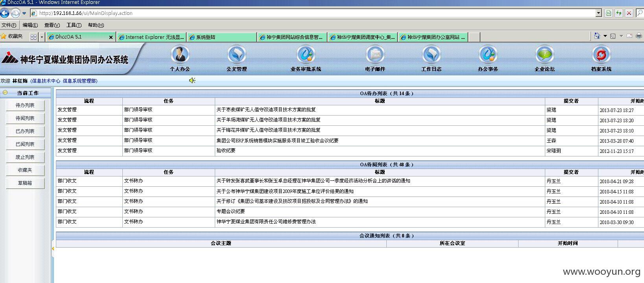This screenshot has width=644, height=283.
Task: Open 关于枣泉煤矿无人值守改造项目 item
Action: pyautogui.click(x=266, y=110)
